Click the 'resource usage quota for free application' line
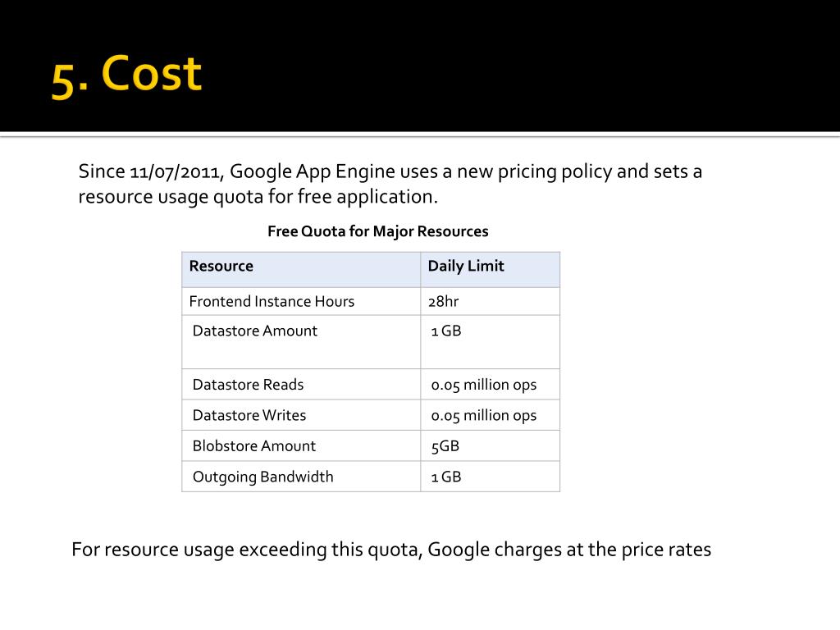 [258, 197]
